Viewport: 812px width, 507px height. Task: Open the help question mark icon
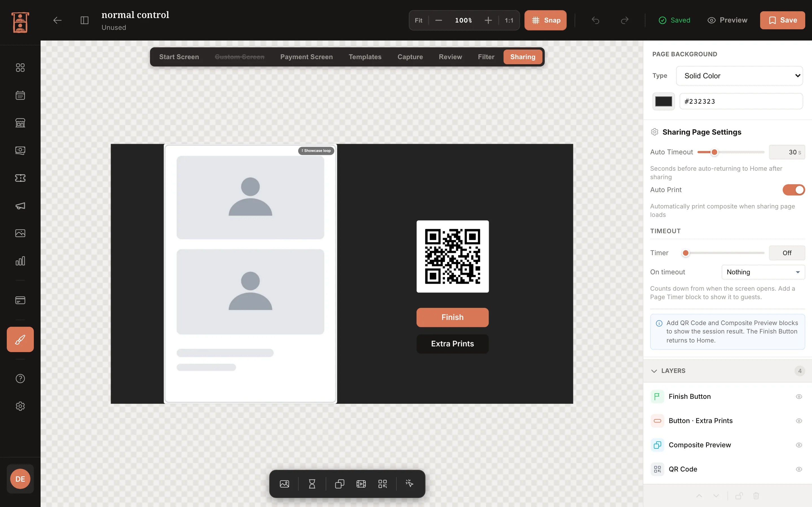pyautogui.click(x=20, y=379)
